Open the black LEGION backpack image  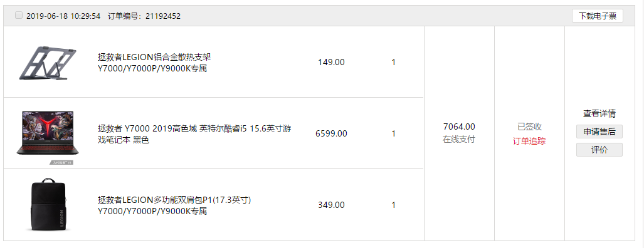click(x=48, y=205)
